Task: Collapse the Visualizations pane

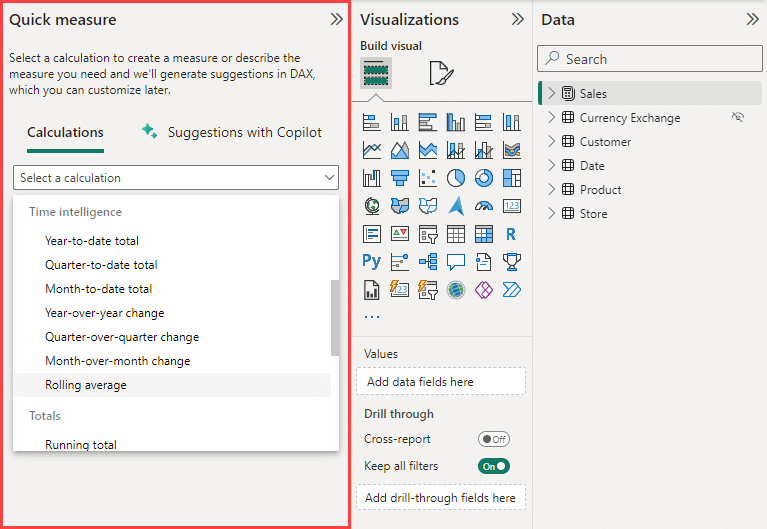Action: click(517, 19)
